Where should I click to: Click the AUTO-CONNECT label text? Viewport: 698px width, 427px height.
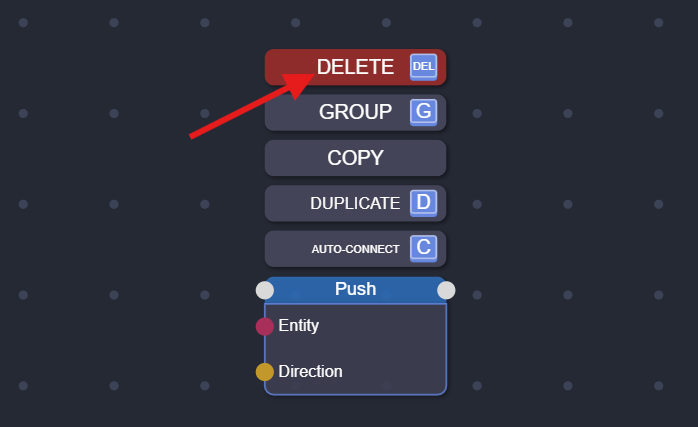click(355, 249)
